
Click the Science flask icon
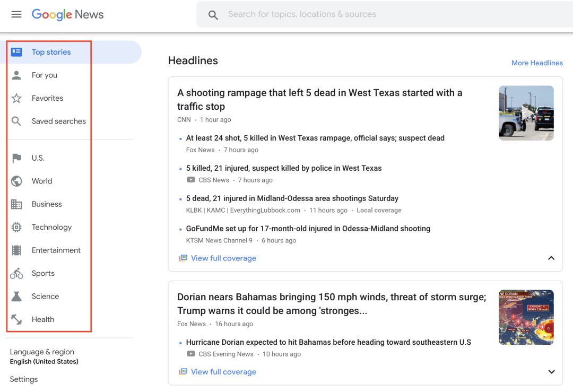tap(16, 297)
